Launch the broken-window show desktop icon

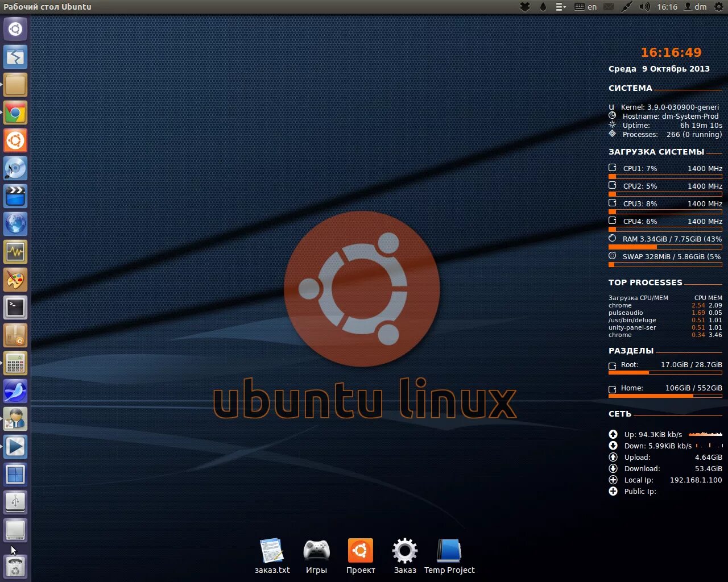click(15, 57)
